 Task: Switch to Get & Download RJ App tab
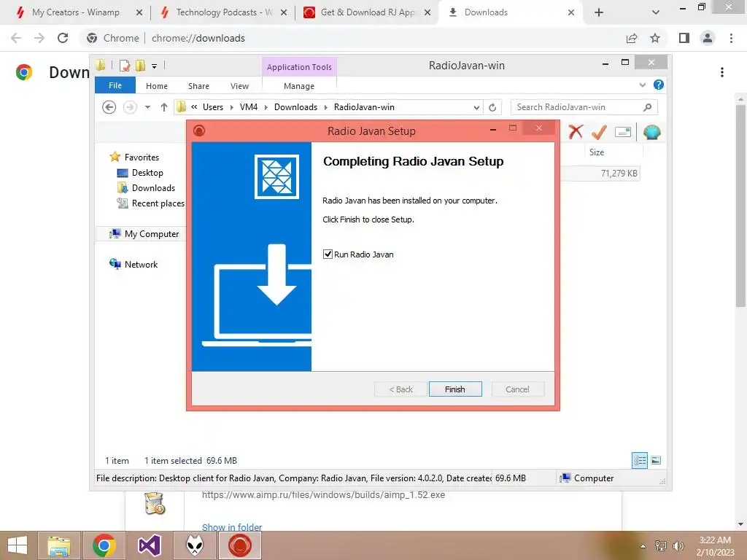click(x=368, y=12)
